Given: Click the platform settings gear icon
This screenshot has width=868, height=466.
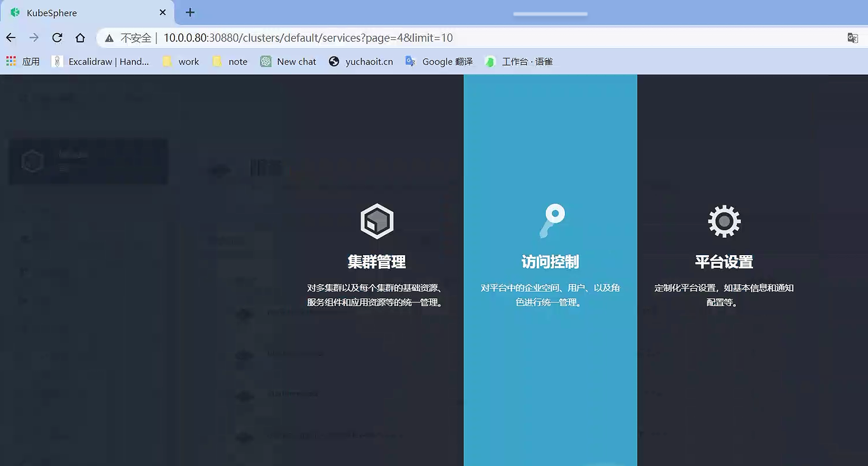Looking at the screenshot, I should tap(724, 221).
